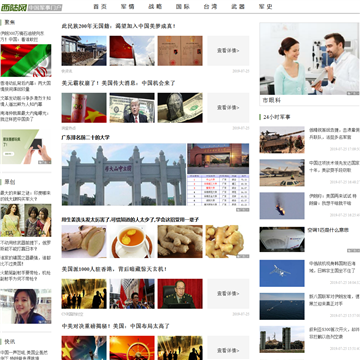Viewport: 360px width, 360px height.
Task: Open the large university stone gate image
Action: pyautogui.click(x=124, y=174)
